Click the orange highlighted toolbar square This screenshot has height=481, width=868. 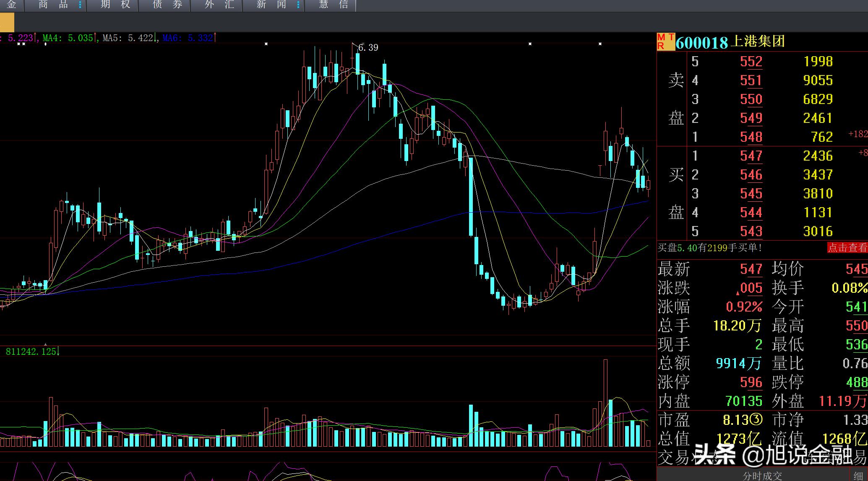click(6, 22)
